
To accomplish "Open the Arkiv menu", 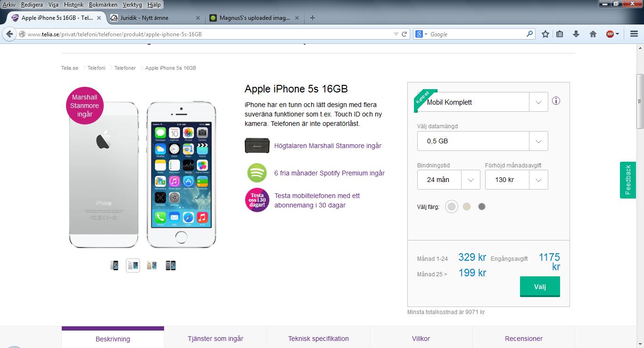I will click(9, 5).
